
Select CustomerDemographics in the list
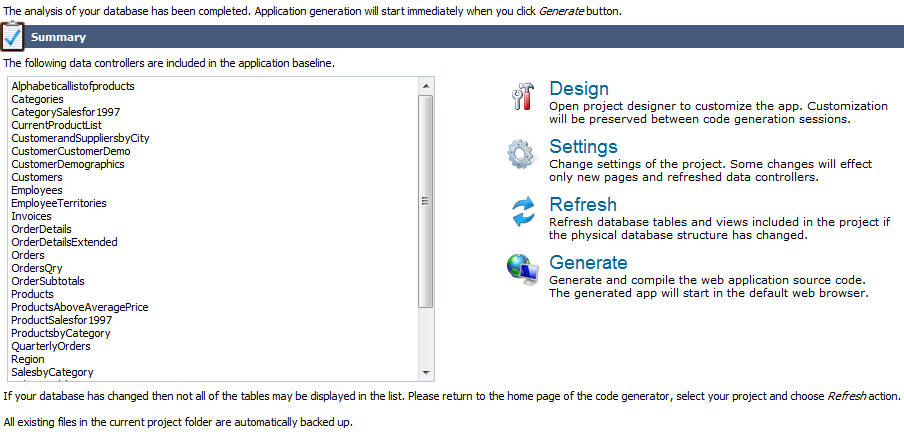(x=68, y=164)
